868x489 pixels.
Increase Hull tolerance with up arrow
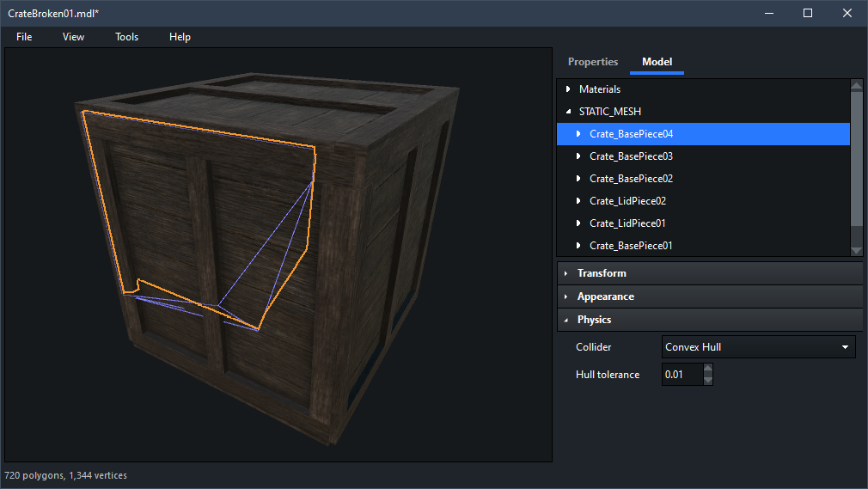pos(708,369)
